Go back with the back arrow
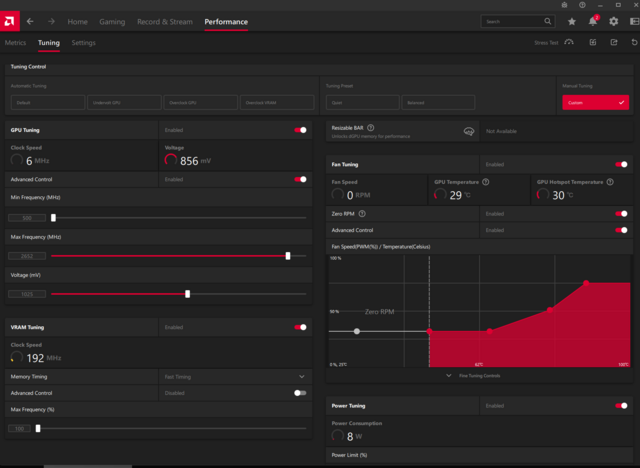The height and width of the screenshot is (468, 640). pyautogui.click(x=30, y=21)
